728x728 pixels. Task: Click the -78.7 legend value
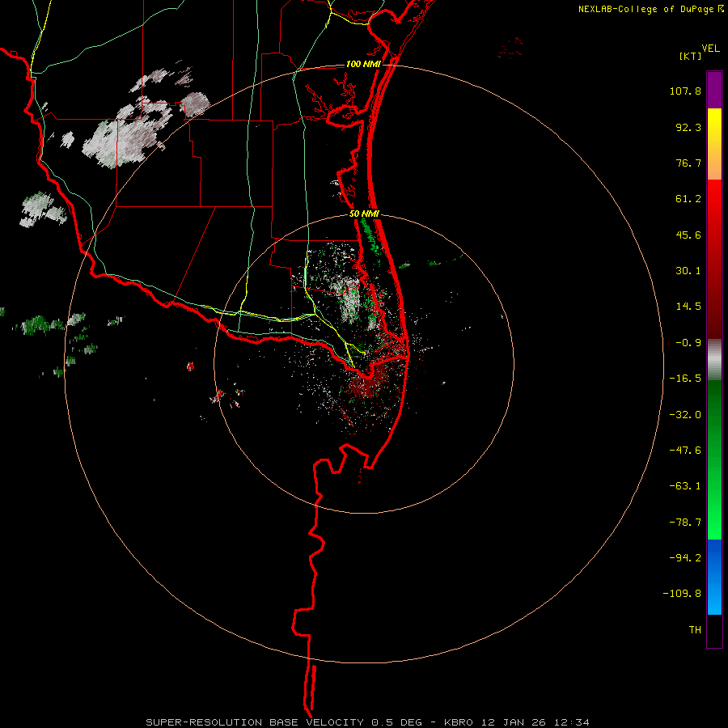pyautogui.click(x=685, y=522)
